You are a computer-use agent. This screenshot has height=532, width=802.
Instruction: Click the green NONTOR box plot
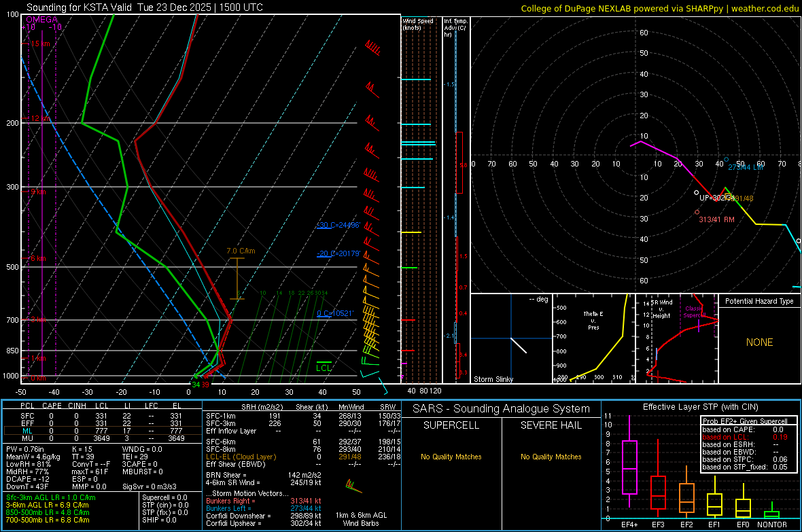click(772, 511)
